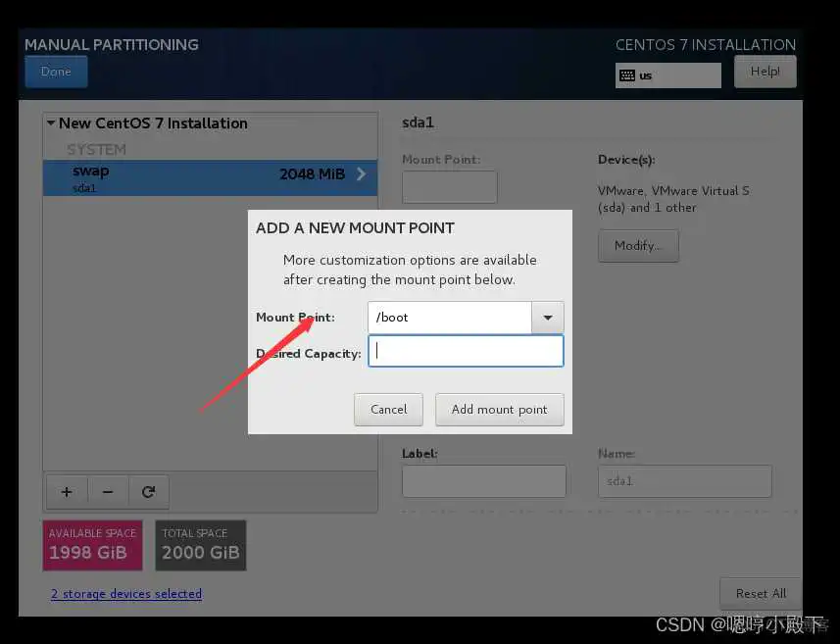This screenshot has width=840, height=644.
Task: Collapse the New CentOS 7 Installation tree
Action: (50, 124)
